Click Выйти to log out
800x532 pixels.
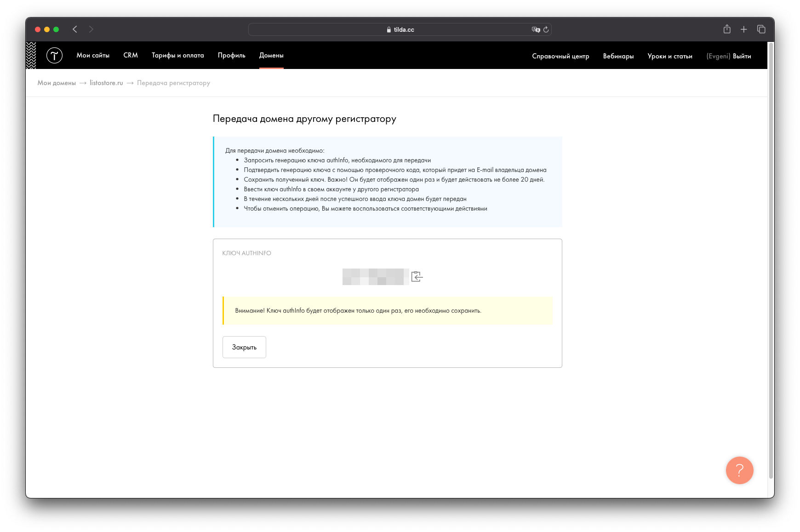[x=742, y=56]
